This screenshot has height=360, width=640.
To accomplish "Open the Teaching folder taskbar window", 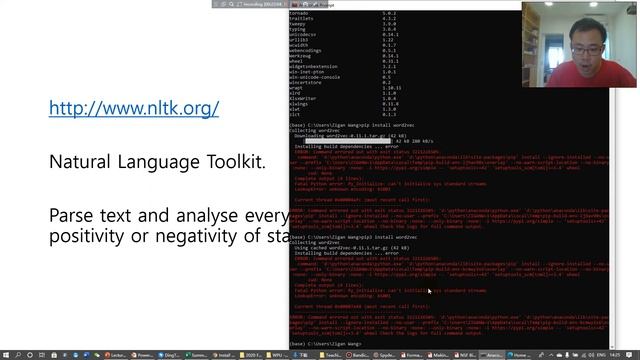I will (x=332, y=355).
